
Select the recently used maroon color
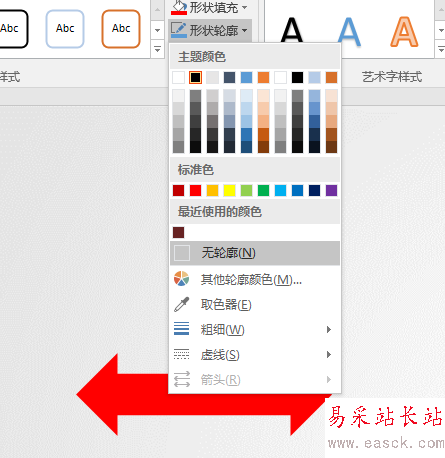pos(178,232)
